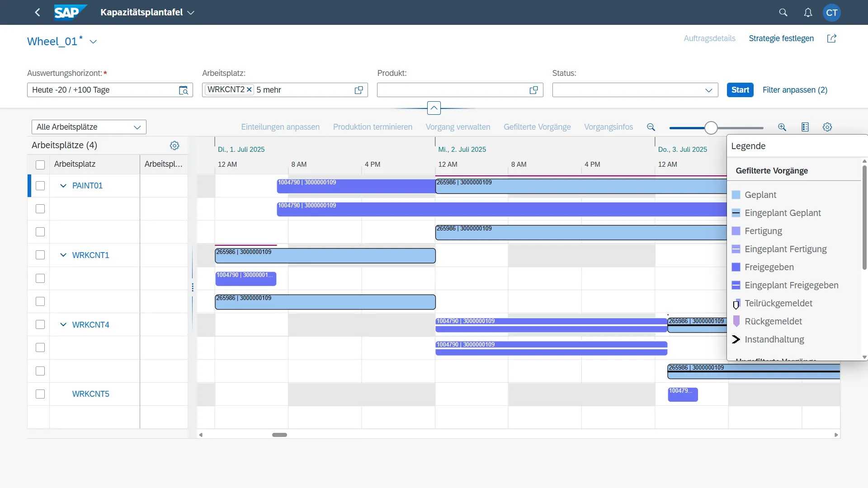Select the WRKCNT4 row checkbox

pos(40,324)
